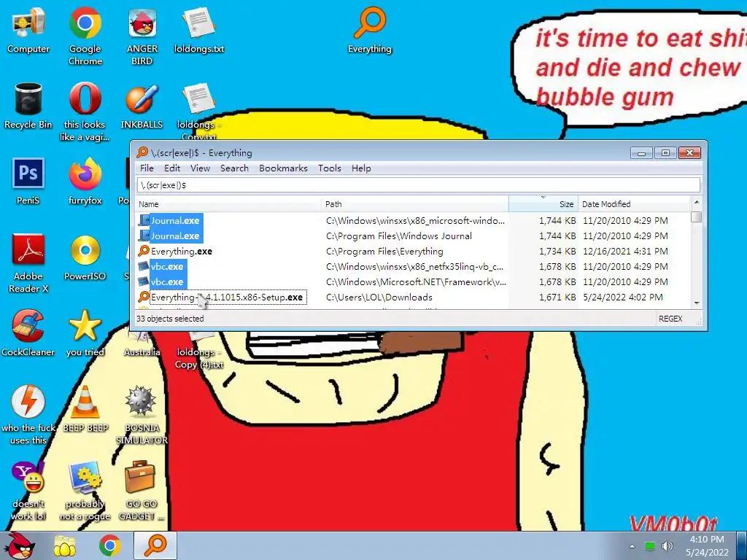Select the BEEP BEEP VLC cone icon
Viewport: 747px width, 560px height.
[85, 410]
